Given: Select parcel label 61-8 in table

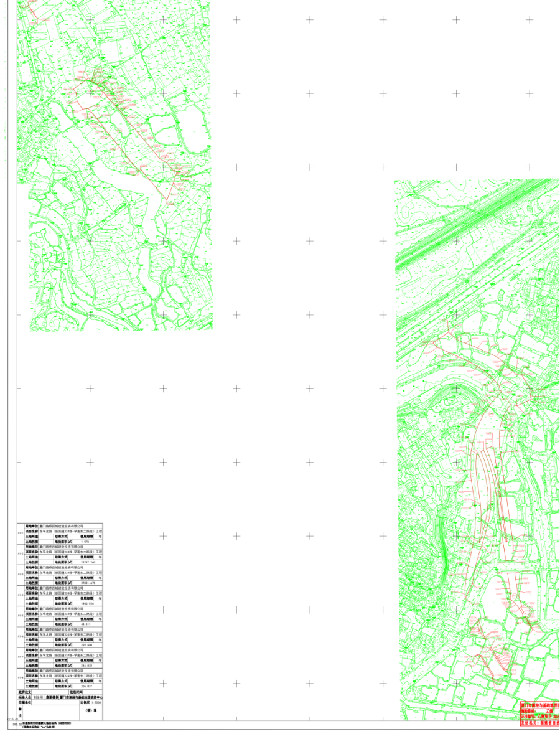Looking at the screenshot, I should click(20, 678).
